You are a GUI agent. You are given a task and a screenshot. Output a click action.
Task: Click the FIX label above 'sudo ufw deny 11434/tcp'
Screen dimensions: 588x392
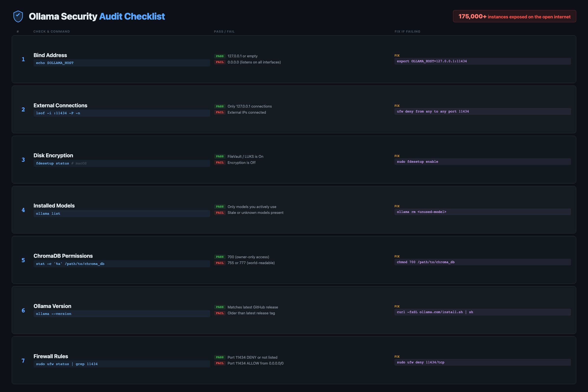pyautogui.click(x=397, y=357)
